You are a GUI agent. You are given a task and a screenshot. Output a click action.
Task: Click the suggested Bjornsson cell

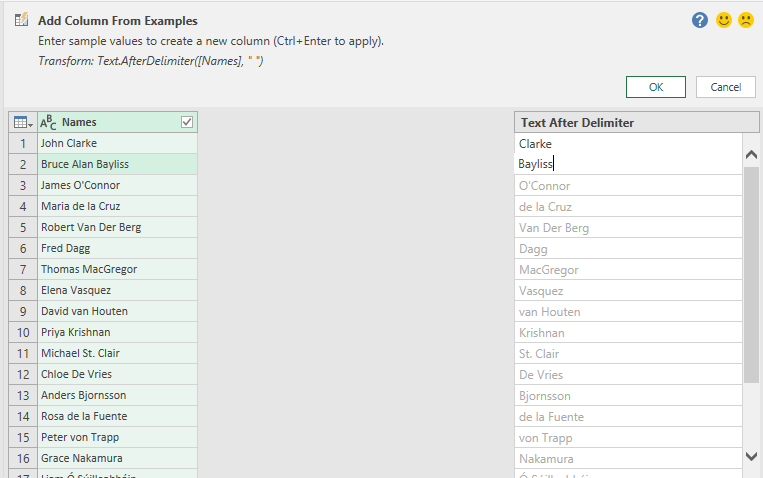click(628, 395)
